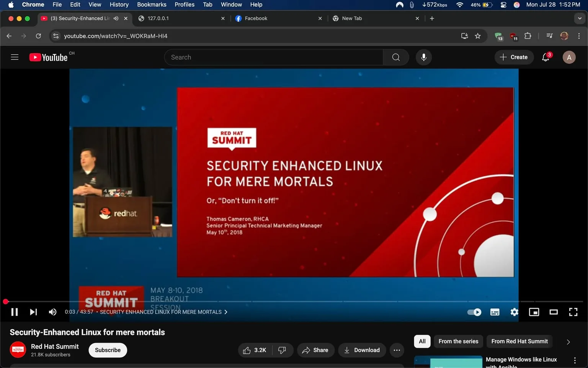Toggle the autoplay switch off

pos(474,312)
